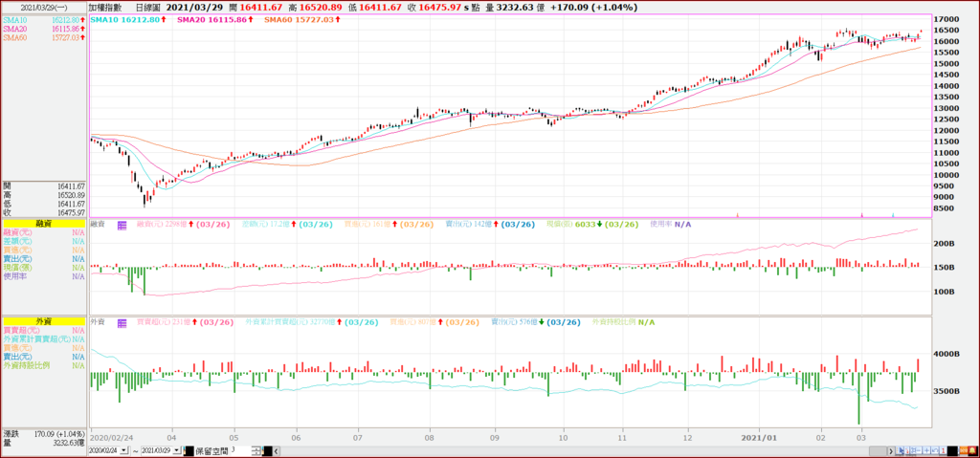Click the 高 16520.89 row in left panel
The width and height of the screenshot is (980, 458).
click(44, 195)
